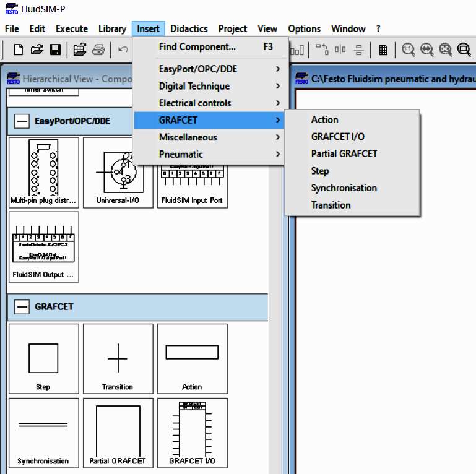Click the Rotate objects toolbar icon
The width and height of the screenshot is (476, 474).
coord(322,49)
